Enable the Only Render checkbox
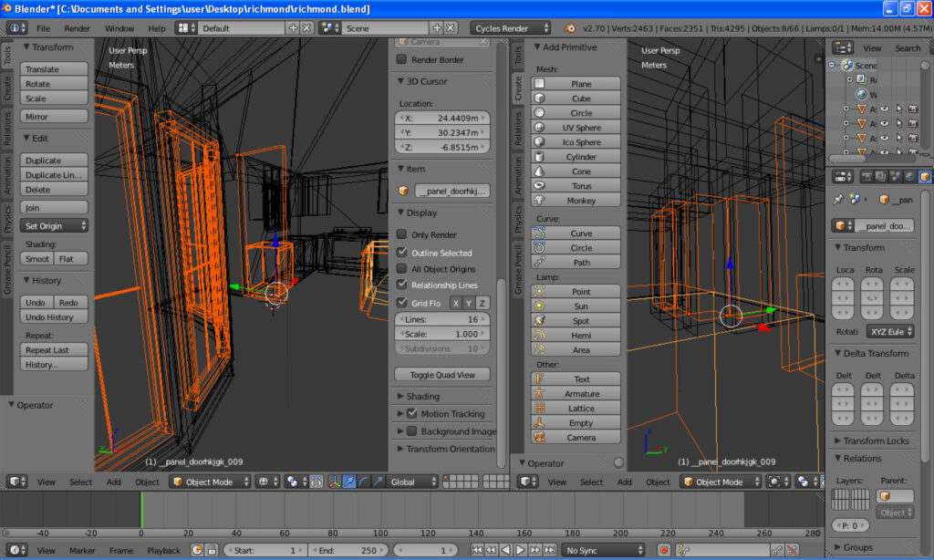The width and height of the screenshot is (934, 560). (x=401, y=235)
